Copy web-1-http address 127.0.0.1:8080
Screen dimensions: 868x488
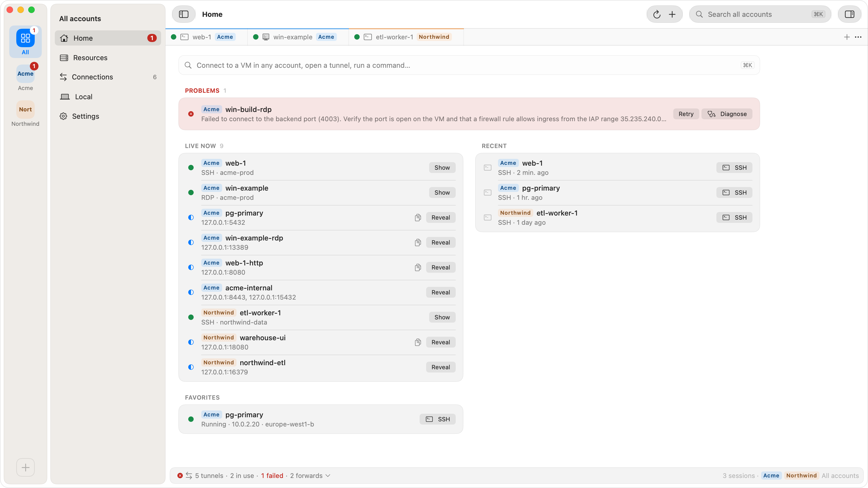click(x=418, y=267)
